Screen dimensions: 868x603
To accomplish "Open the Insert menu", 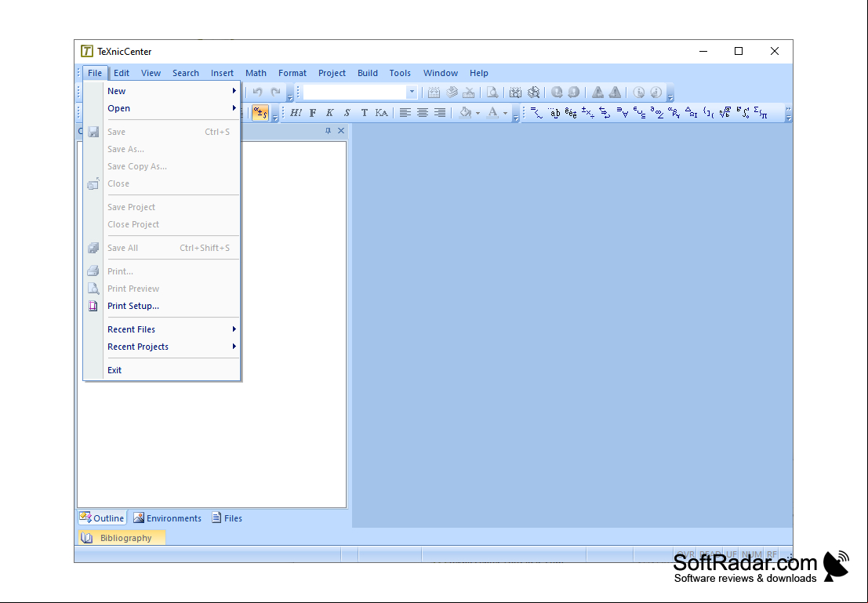I will click(x=222, y=73).
